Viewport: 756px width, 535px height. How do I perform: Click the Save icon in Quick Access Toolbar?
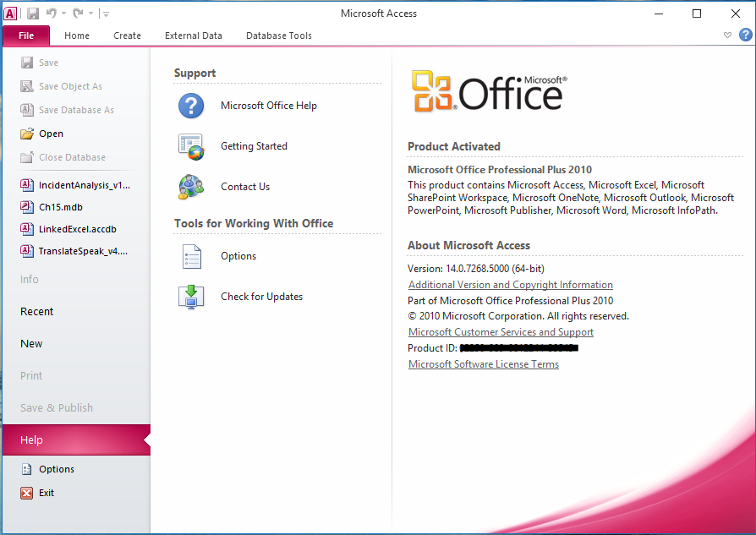tap(33, 14)
